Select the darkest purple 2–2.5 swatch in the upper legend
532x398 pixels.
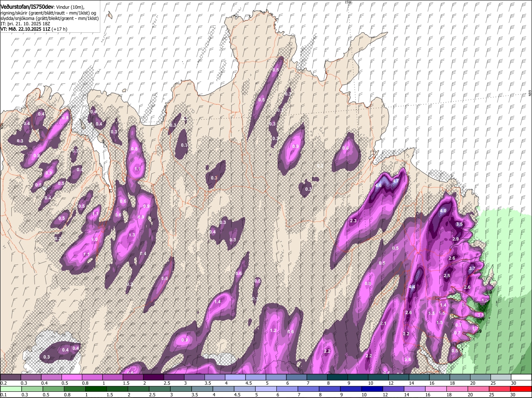pos(153,377)
